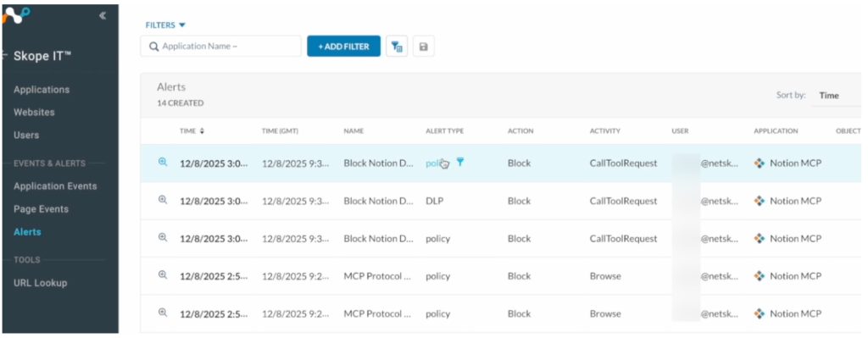Image resolution: width=868 pixels, height=338 pixels.
Task: Click the ALERT TYPE column header
Action: pos(444,131)
